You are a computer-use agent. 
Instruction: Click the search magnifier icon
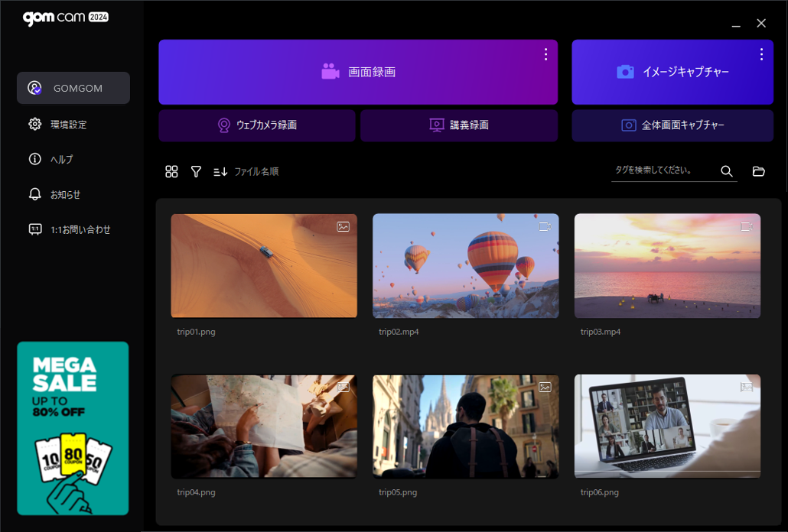[x=727, y=171]
